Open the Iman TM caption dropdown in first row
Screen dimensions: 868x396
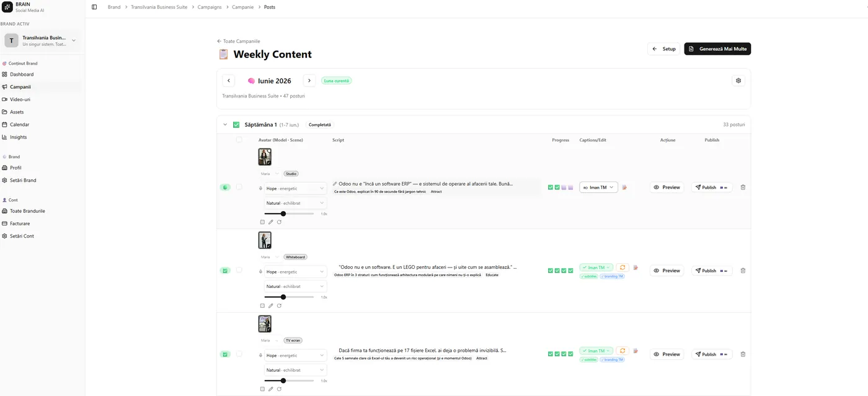click(598, 187)
